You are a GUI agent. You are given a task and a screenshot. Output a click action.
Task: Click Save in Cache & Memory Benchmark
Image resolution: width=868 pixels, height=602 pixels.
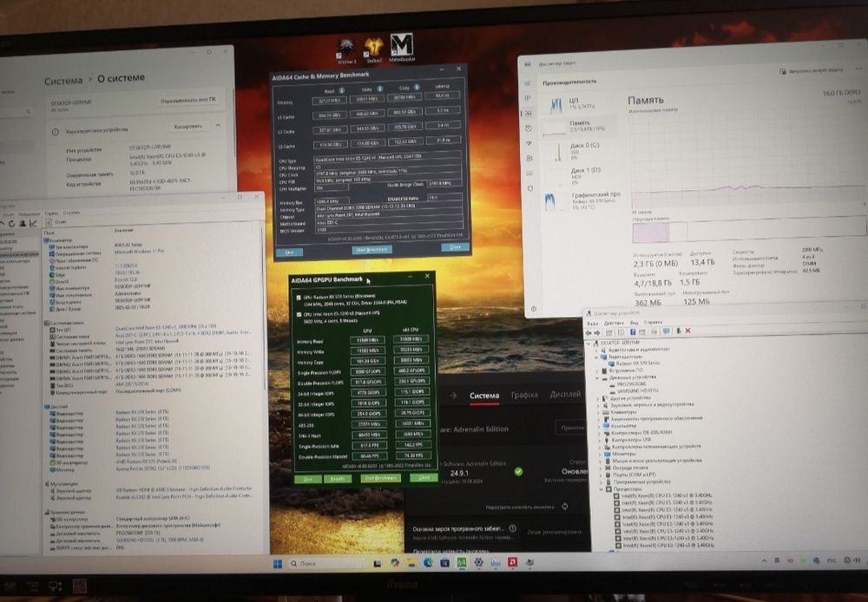(289, 252)
